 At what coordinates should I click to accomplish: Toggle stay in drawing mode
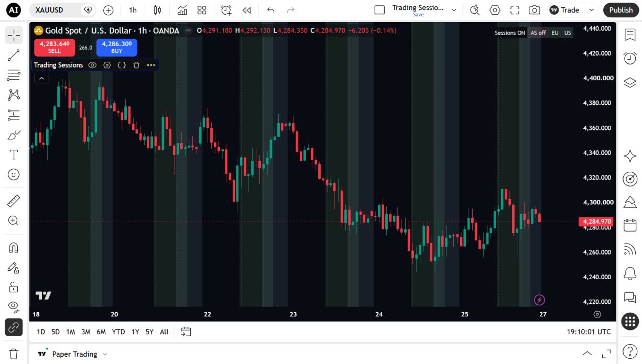pyautogui.click(x=14, y=268)
